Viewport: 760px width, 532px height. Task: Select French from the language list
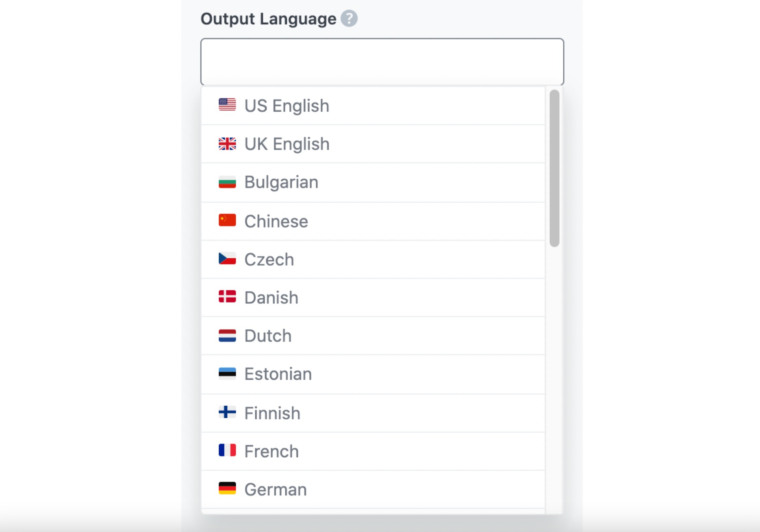pos(271,451)
